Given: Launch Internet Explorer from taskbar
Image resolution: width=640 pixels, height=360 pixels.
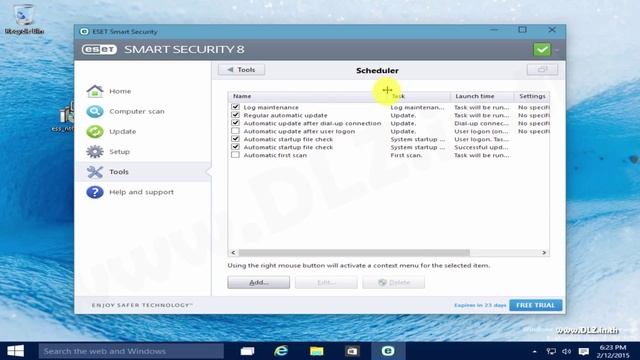Looking at the screenshot, I should point(281,351).
